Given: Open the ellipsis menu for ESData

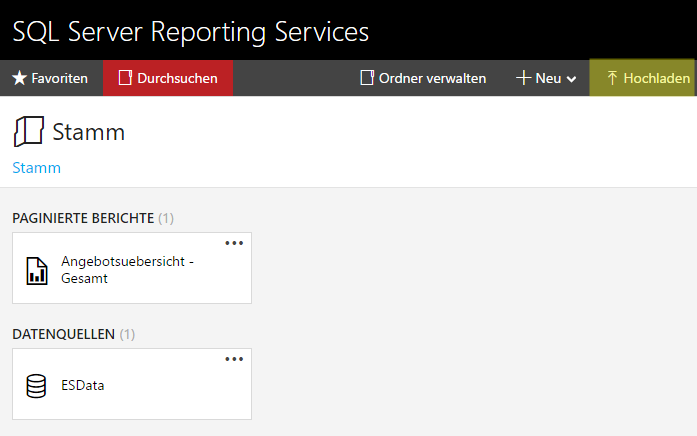Looking at the screenshot, I should [x=234, y=359].
